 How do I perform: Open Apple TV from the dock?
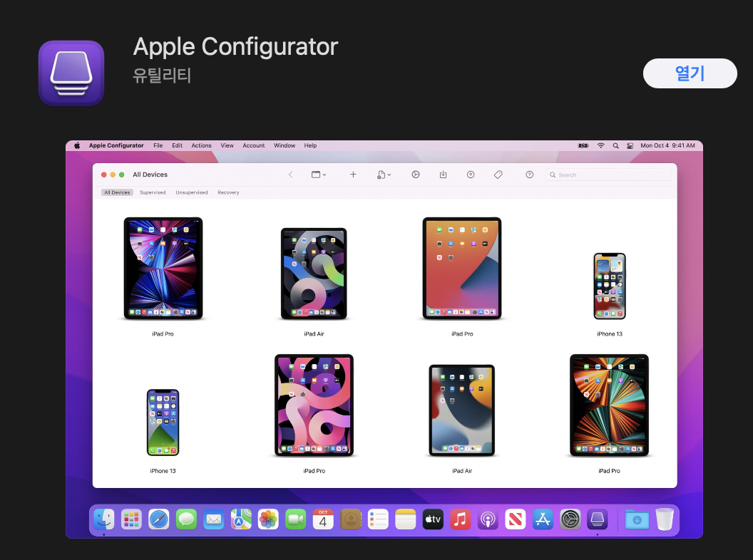[x=433, y=519]
